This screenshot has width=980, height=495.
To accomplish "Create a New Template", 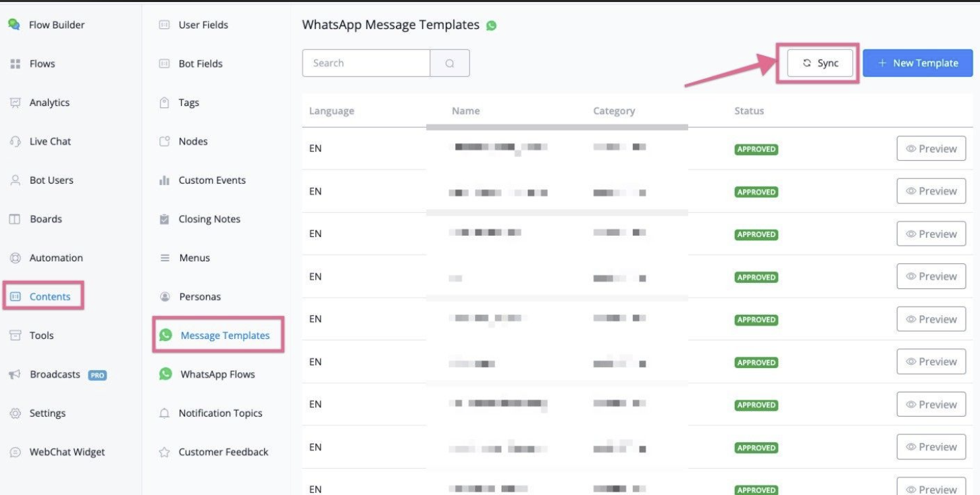I will click(x=917, y=63).
